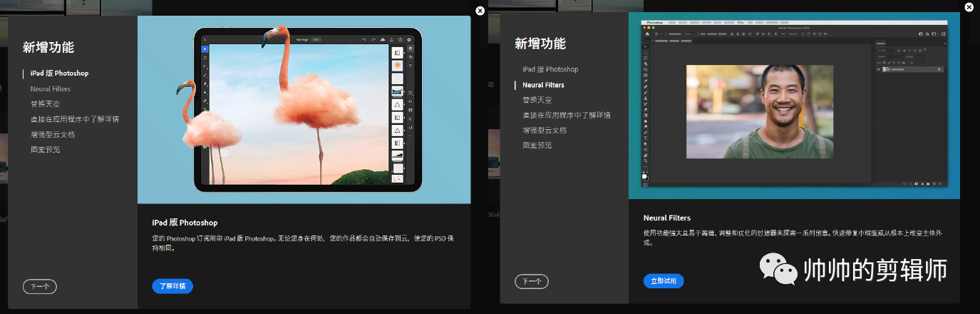Select highlighted 'Neural Filters' item in the portrait dialog
This screenshot has height=314, width=980.
[543, 85]
